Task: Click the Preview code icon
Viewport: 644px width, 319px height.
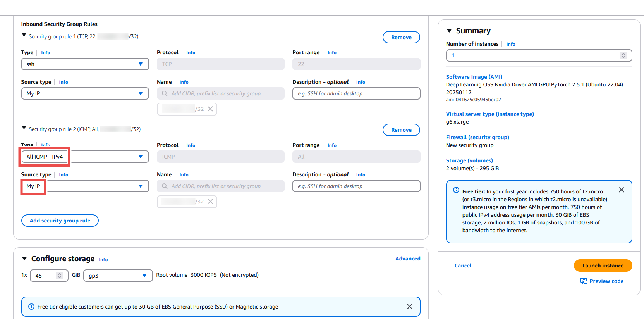Action: 583,281
